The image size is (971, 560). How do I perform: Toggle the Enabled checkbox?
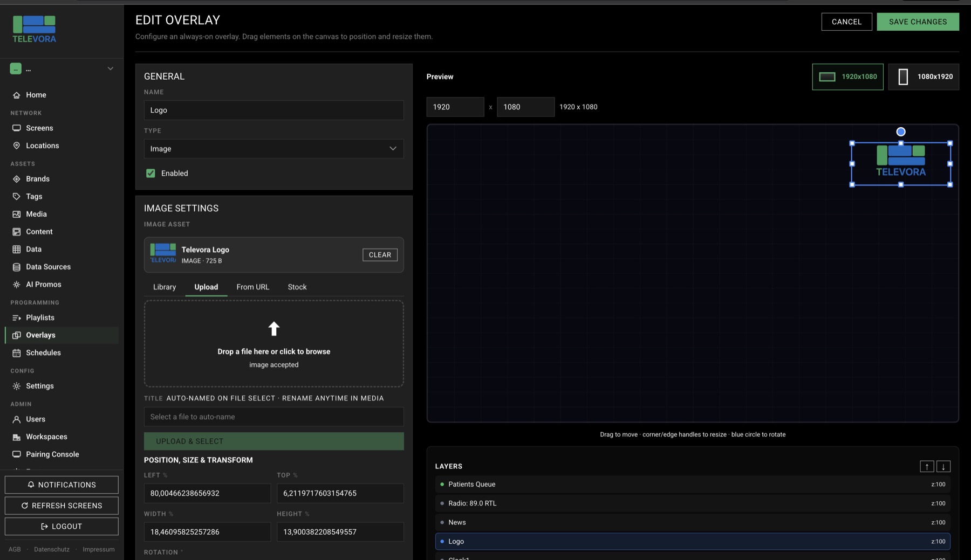pyautogui.click(x=151, y=174)
